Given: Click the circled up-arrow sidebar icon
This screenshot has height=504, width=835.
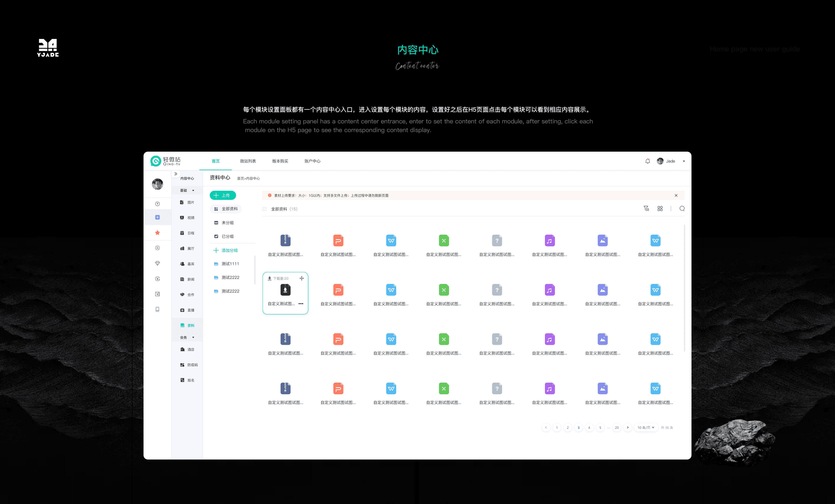Looking at the screenshot, I should pos(157,204).
